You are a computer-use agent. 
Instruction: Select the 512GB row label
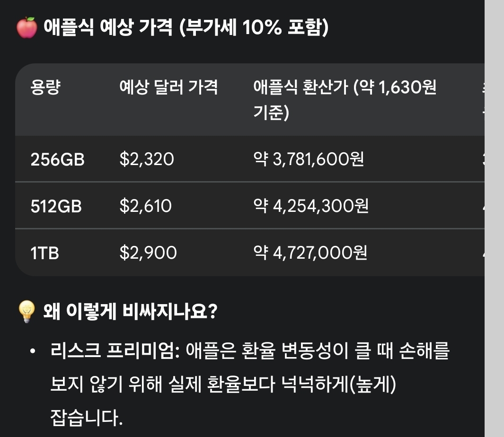(x=56, y=206)
